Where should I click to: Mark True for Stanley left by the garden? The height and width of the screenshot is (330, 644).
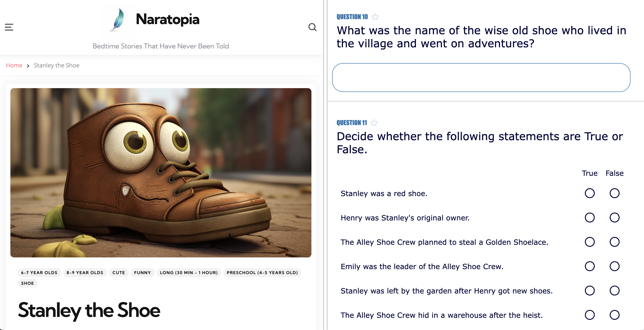click(590, 291)
